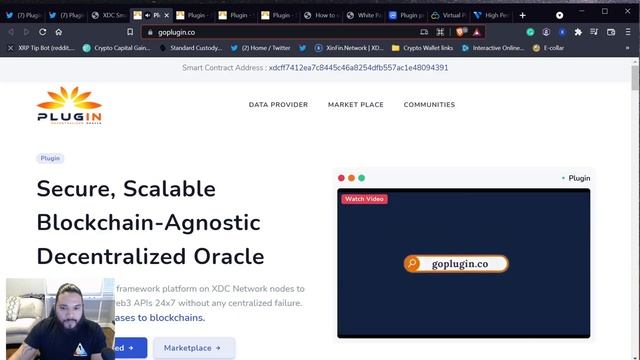The height and width of the screenshot is (360, 640).
Task: Click the smart contract address xdcff7412ea7c...
Action: pyautogui.click(x=358, y=68)
